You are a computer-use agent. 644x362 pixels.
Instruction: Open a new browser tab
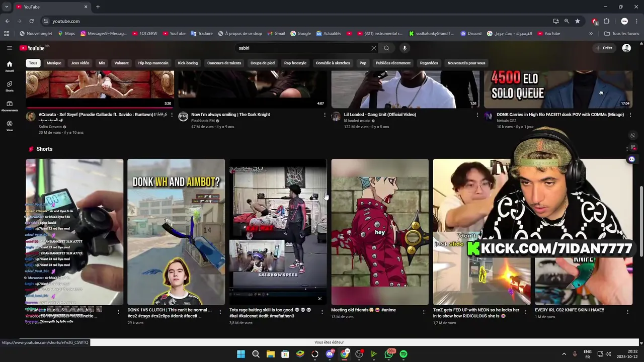[98, 7]
